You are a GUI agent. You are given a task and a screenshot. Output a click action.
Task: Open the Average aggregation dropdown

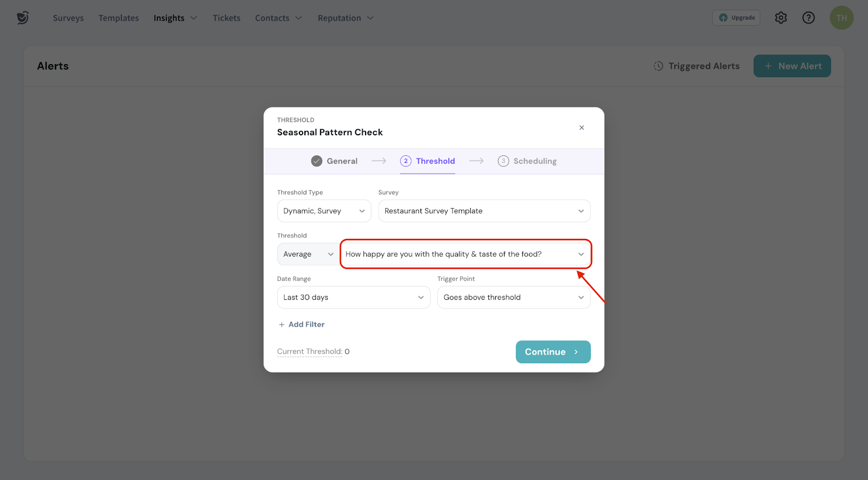[x=308, y=254]
